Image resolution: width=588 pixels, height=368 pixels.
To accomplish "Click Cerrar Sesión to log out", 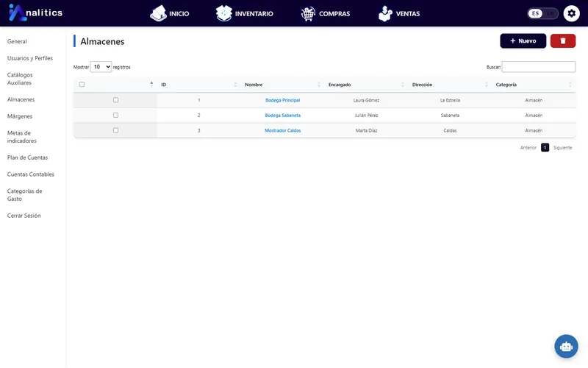I will (x=24, y=216).
